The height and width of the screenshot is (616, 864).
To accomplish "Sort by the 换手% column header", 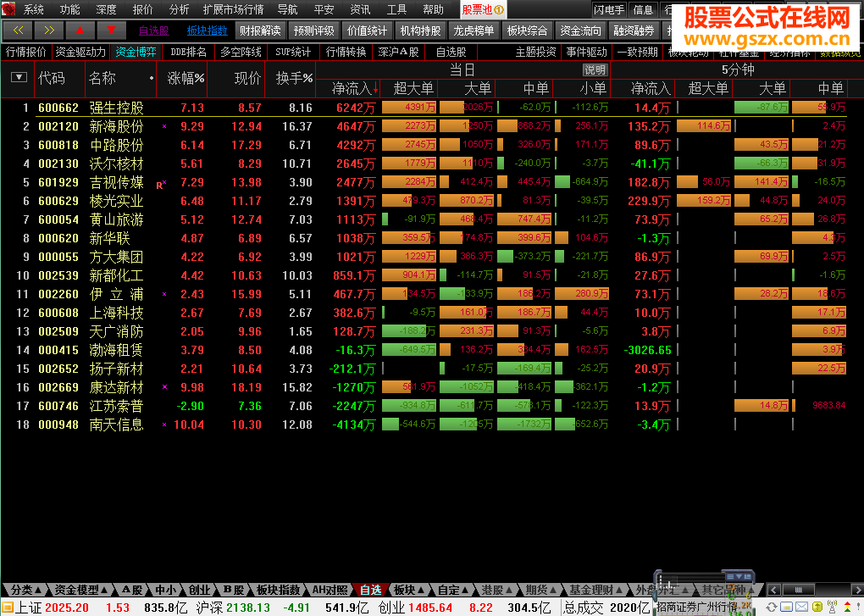I will click(x=294, y=78).
